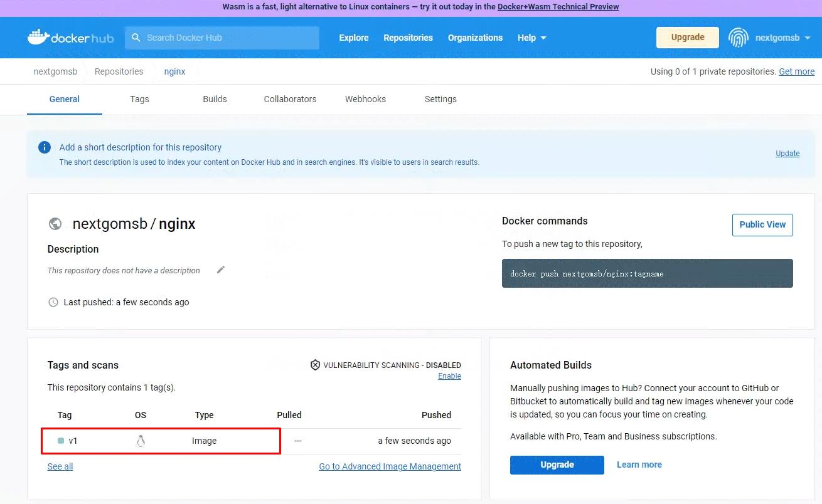The image size is (822, 504).
Task: Click the teal v1 tag indicator square
Action: coord(61,441)
